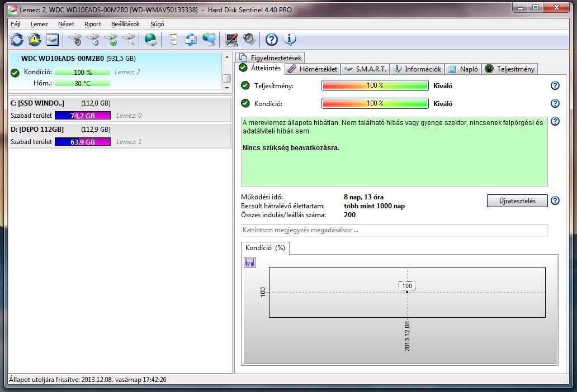
Task: Click the disk with magnifying glass icon
Action: pos(129,39)
